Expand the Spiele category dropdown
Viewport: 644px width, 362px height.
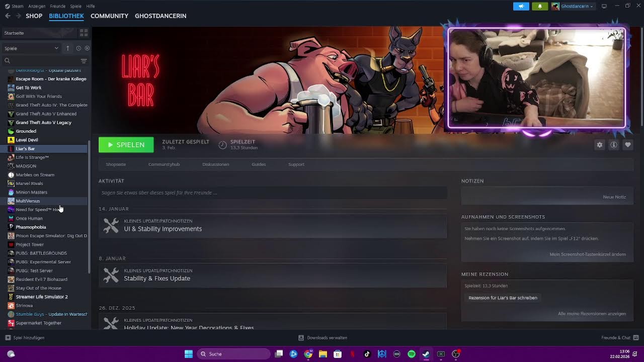(31, 48)
